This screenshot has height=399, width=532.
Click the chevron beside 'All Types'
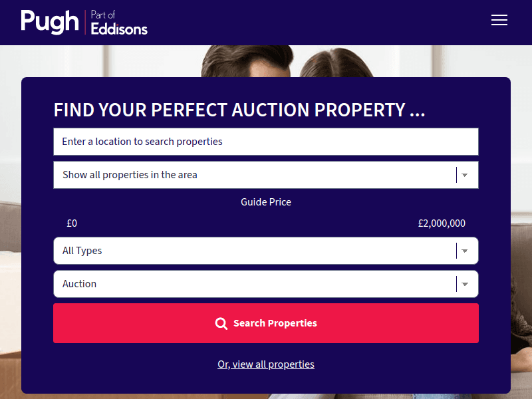[465, 251]
